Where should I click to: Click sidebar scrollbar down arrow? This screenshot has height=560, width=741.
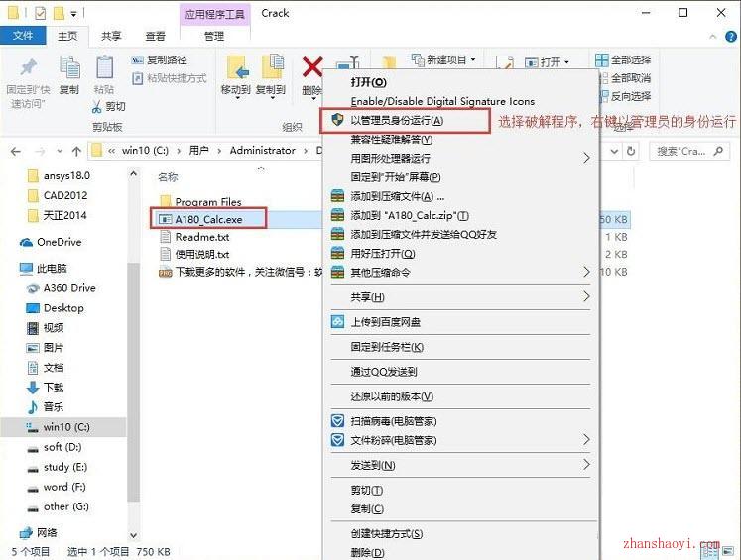(x=133, y=535)
